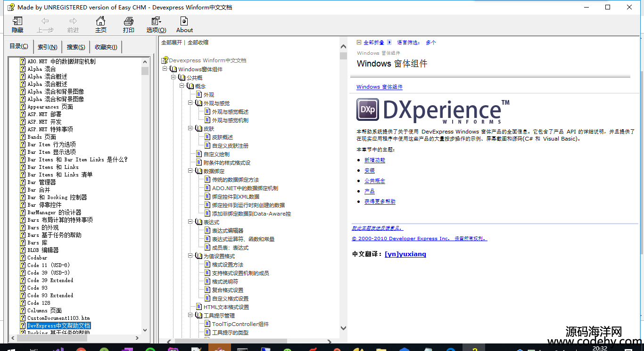Collapse the 为值设置格式 tree node
Image resolution: width=644 pixels, height=351 pixels.
[x=190, y=256]
